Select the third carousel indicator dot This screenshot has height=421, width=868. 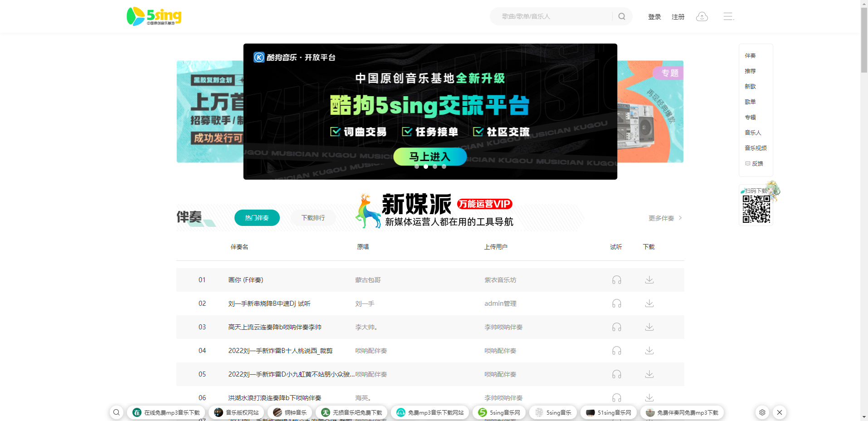click(435, 166)
